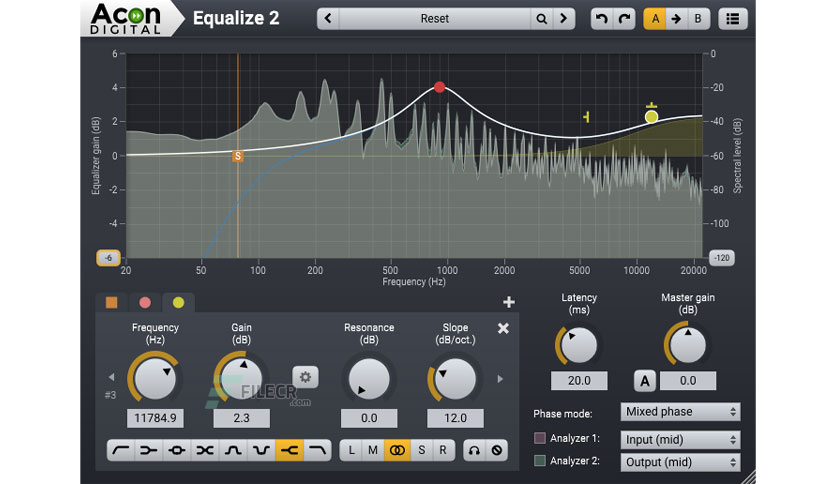Copy settings A to B with arrow
The height and width of the screenshot is (484, 836).
(676, 19)
